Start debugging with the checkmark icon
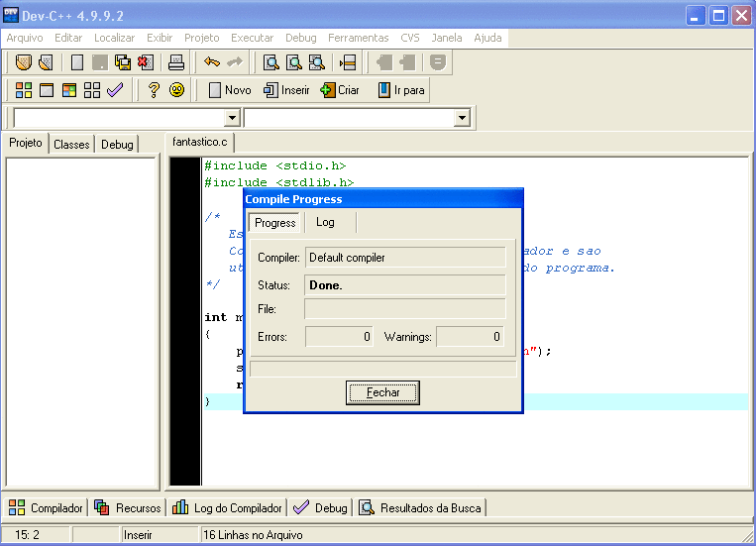 [x=115, y=90]
